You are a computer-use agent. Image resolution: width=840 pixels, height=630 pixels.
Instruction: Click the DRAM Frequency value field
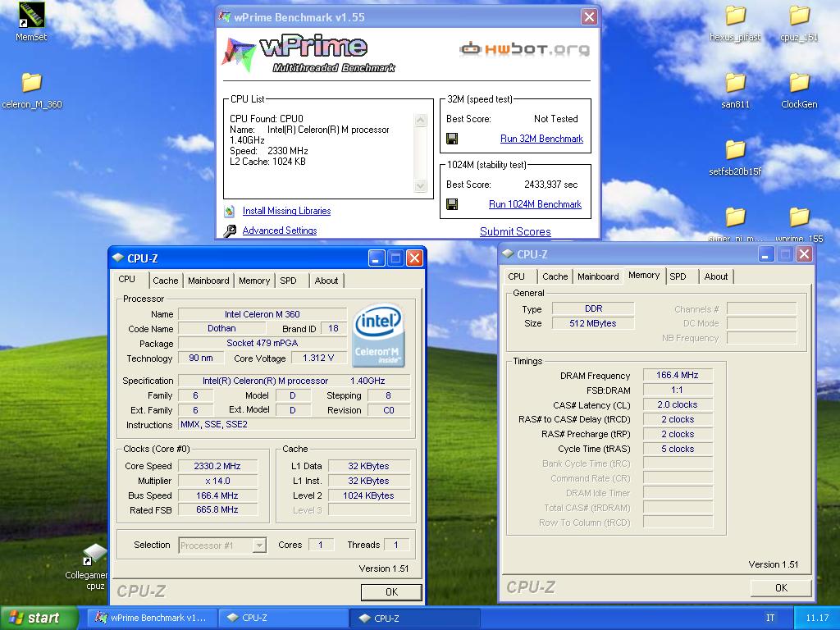tap(677, 376)
